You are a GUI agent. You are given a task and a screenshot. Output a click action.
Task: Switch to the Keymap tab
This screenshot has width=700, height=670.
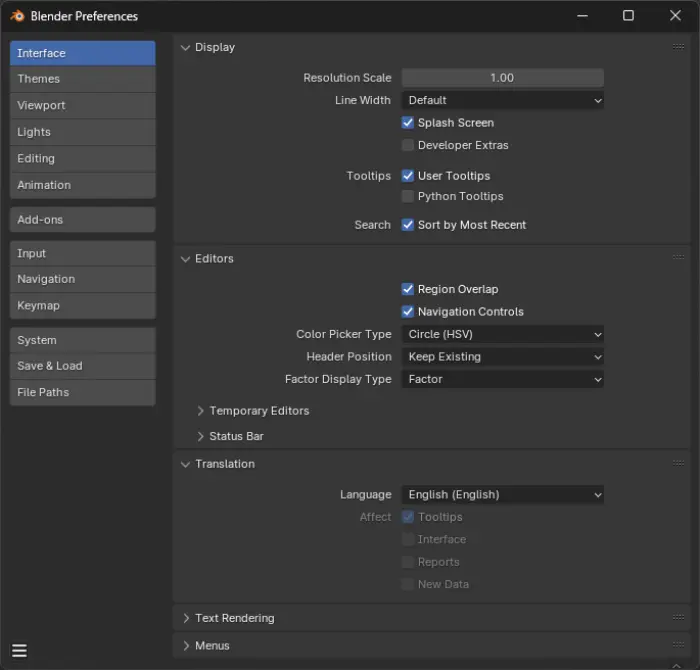point(83,306)
